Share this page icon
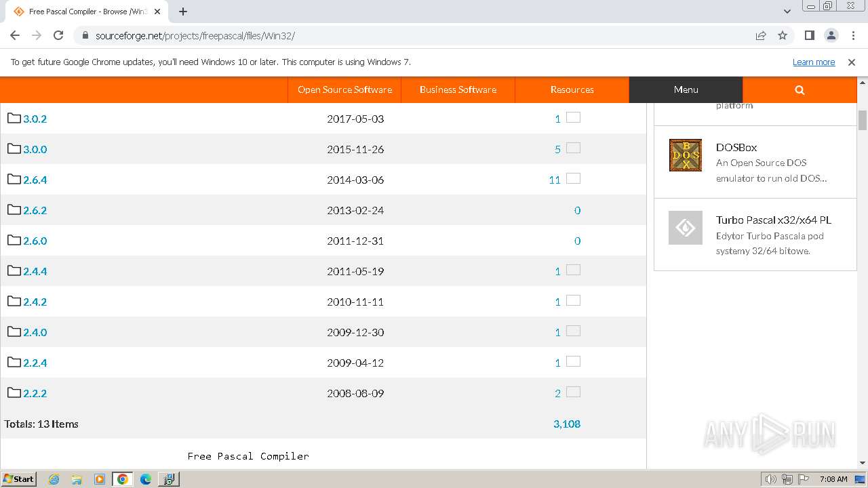868x488 pixels. coord(761,35)
